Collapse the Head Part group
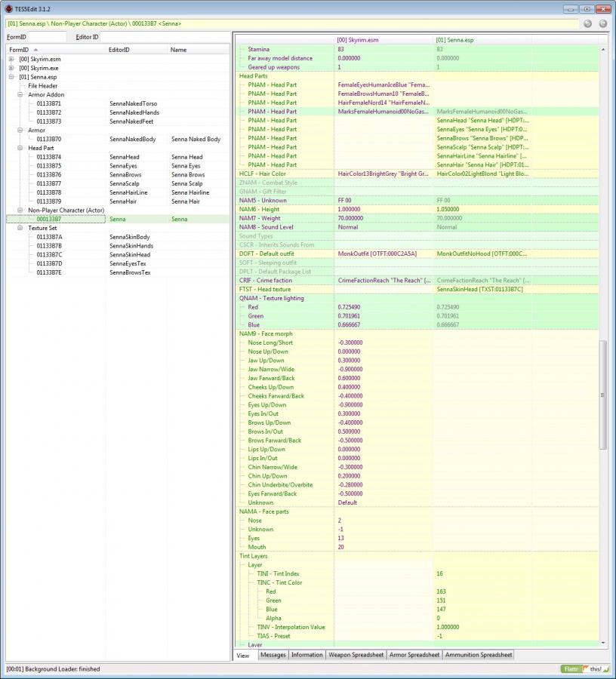The height and width of the screenshot is (679, 616). click(x=20, y=148)
